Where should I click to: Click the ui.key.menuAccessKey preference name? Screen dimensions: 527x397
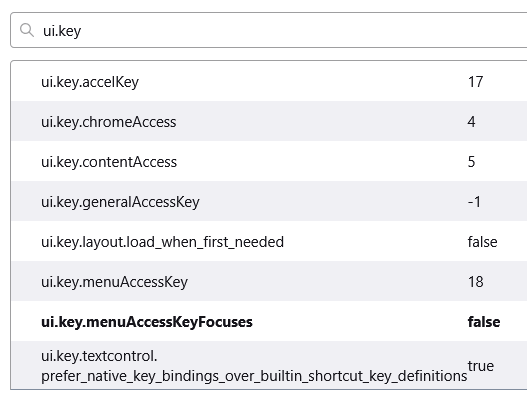click(114, 282)
